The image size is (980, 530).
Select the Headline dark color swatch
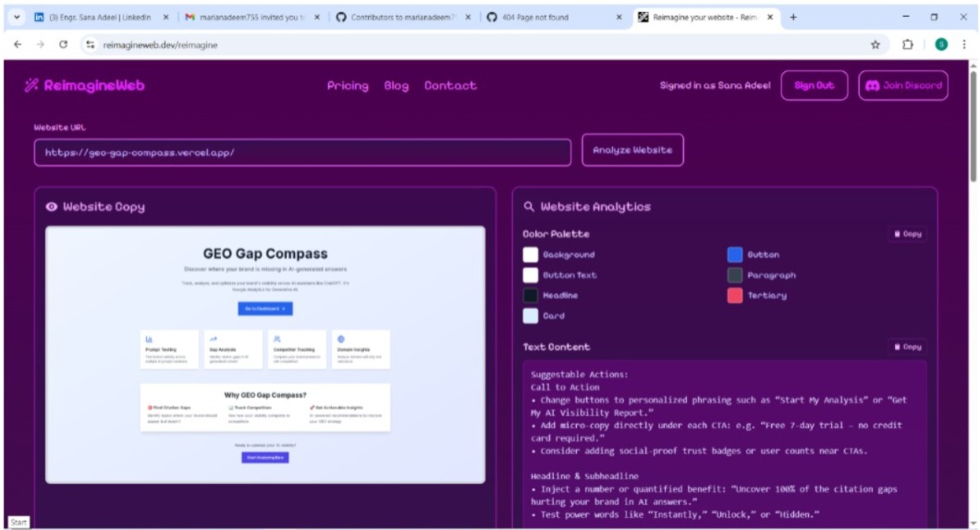click(530, 295)
